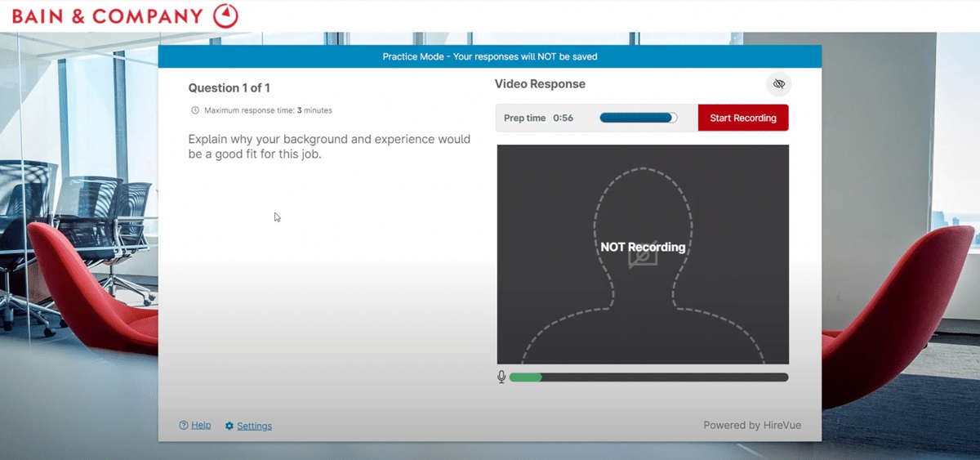Click the microphone icon below the video
This screenshot has width=980, height=460.
coord(501,377)
